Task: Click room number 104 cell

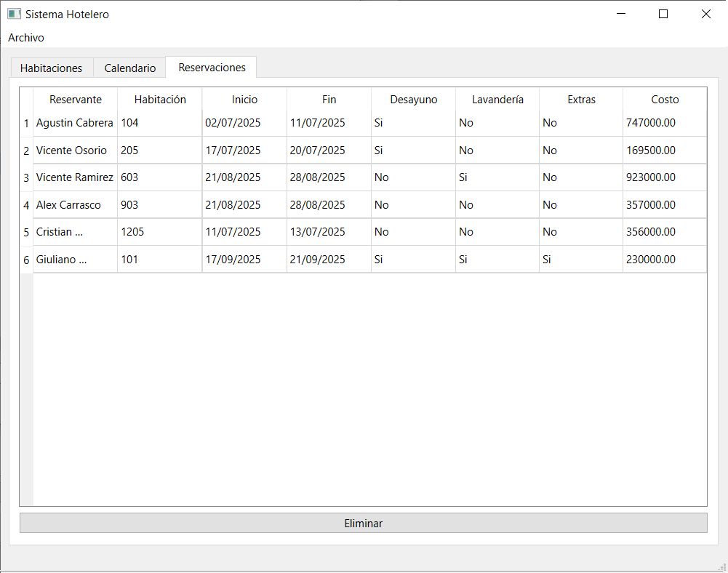Action: (160, 123)
